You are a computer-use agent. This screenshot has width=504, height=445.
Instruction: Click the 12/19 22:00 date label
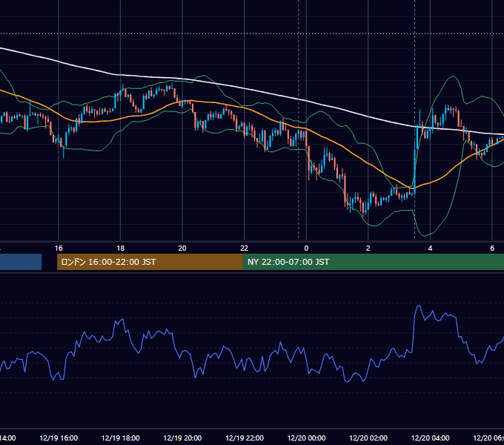click(x=245, y=438)
